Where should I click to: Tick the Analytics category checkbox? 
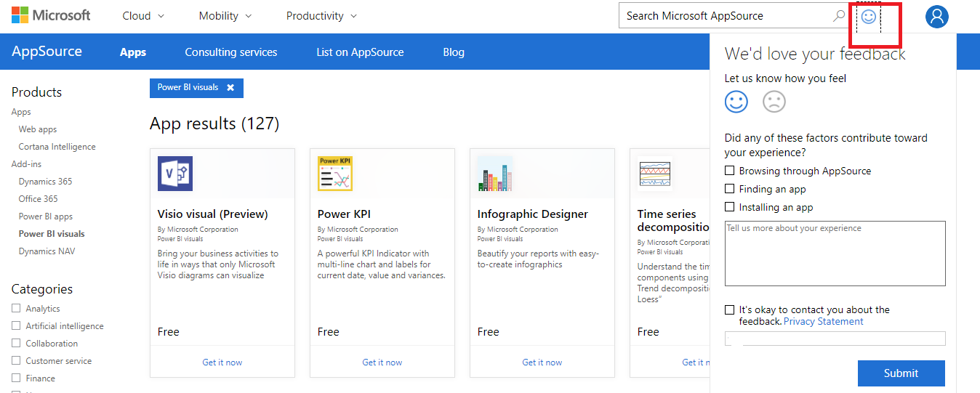coord(16,308)
